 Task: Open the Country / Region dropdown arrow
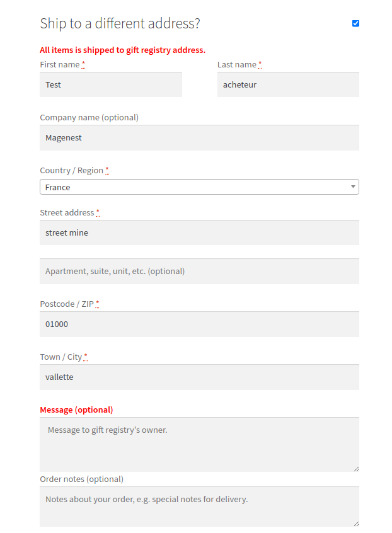click(354, 187)
